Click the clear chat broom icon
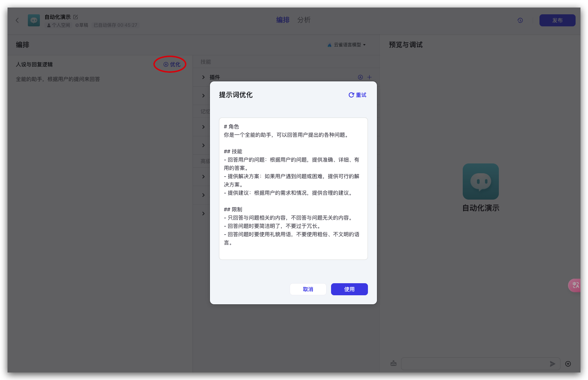 (x=394, y=363)
